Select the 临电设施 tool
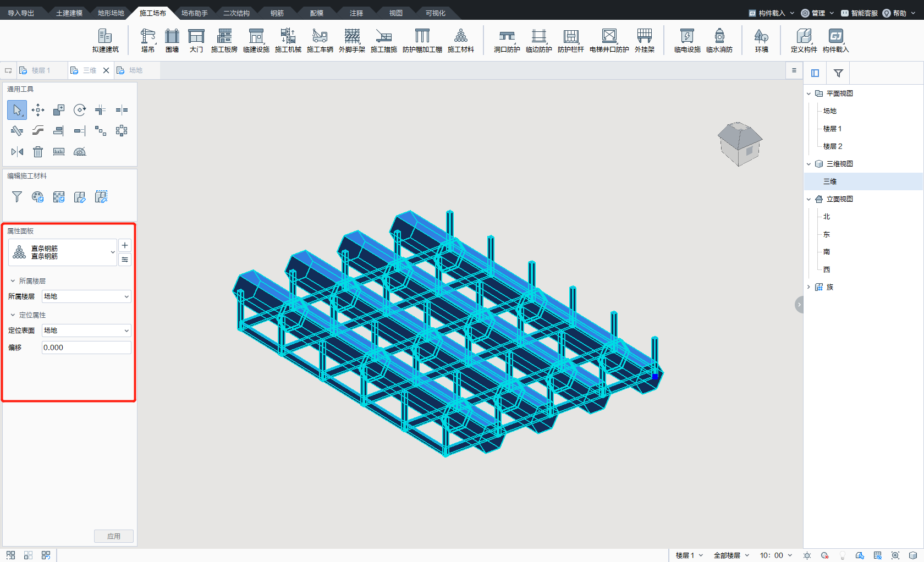This screenshot has height=562, width=924. (x=687, y=41)
